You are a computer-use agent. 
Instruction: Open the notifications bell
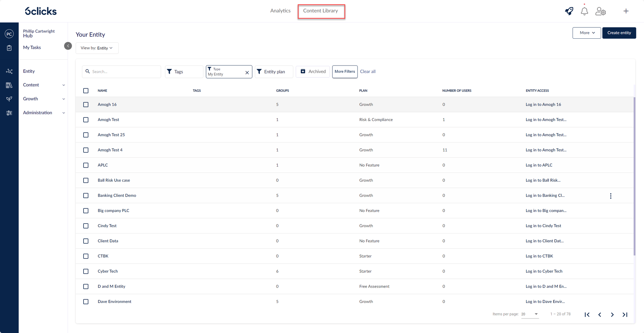(584, 11)
